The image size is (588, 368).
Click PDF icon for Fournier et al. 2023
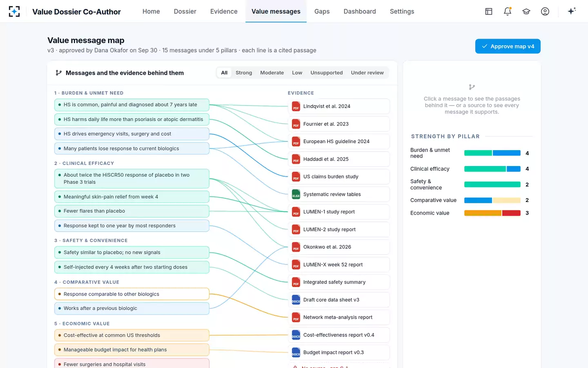[296, 124]
